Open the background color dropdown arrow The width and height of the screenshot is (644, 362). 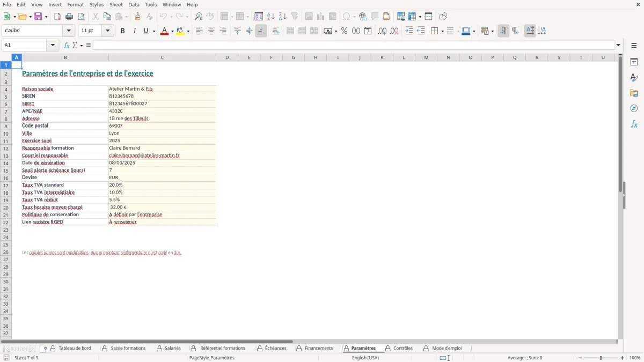[188, 31]
